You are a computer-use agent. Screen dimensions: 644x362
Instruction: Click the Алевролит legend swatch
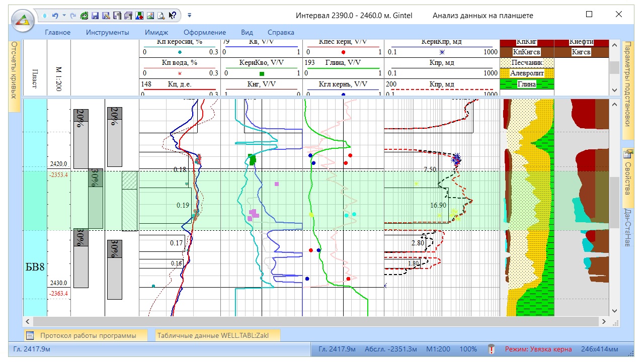(527, 73)
